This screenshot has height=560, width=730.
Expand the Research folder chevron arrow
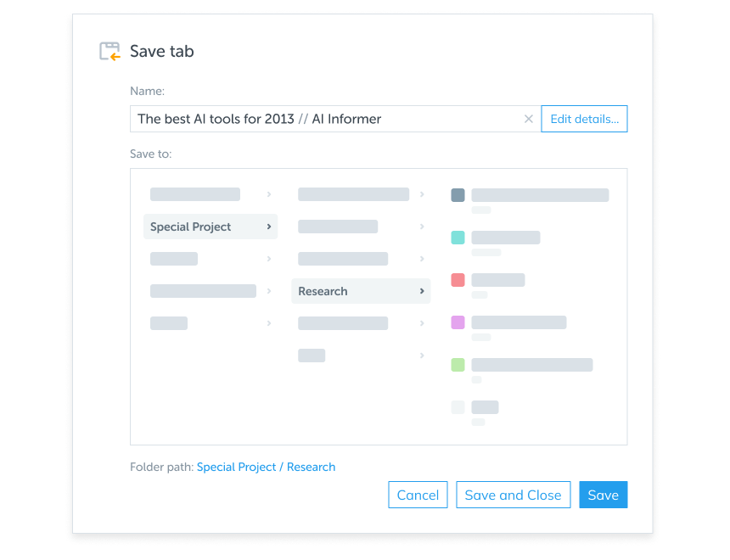[x=422, y=291]
